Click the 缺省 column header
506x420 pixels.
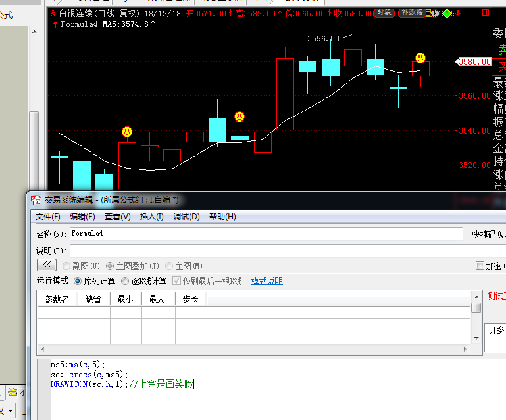point(94,299)
